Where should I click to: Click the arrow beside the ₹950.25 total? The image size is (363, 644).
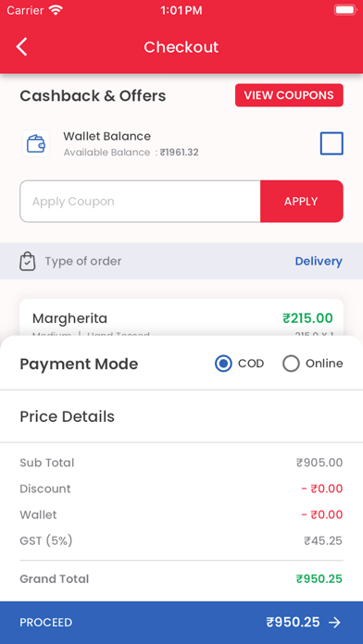coord(334,623)
